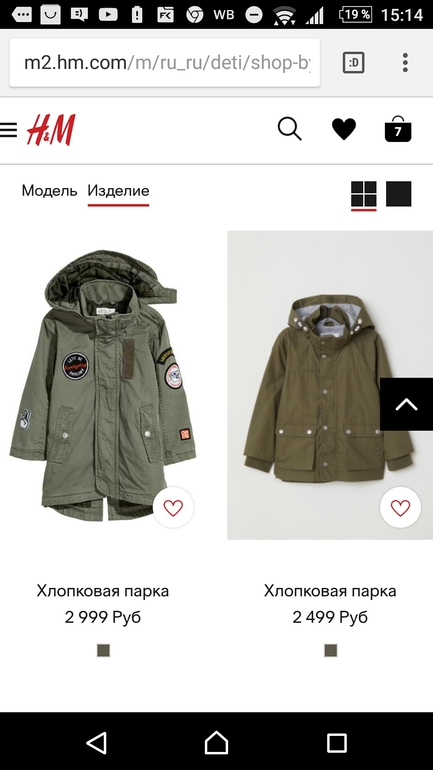Image resolution: width=433 pixels, height=770 pixels.
Task: Open Chrome three-dot overflow menu
Action: coord(405,62)
